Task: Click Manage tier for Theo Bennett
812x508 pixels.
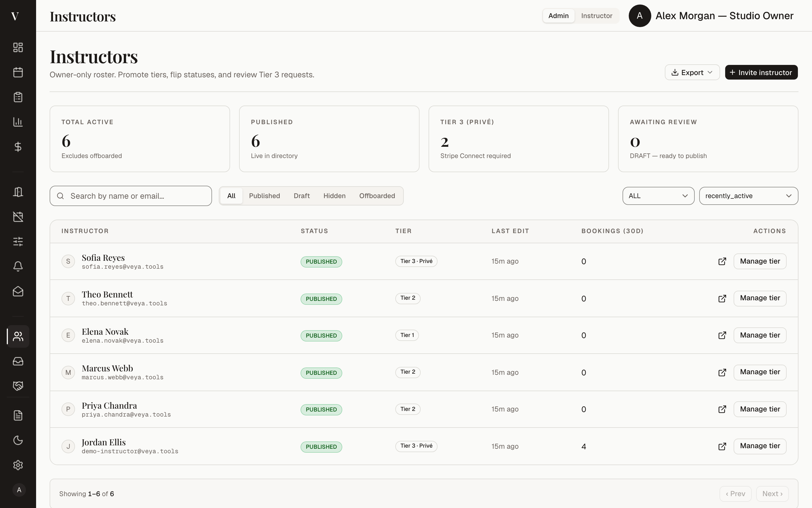Action: pos(760,298)
